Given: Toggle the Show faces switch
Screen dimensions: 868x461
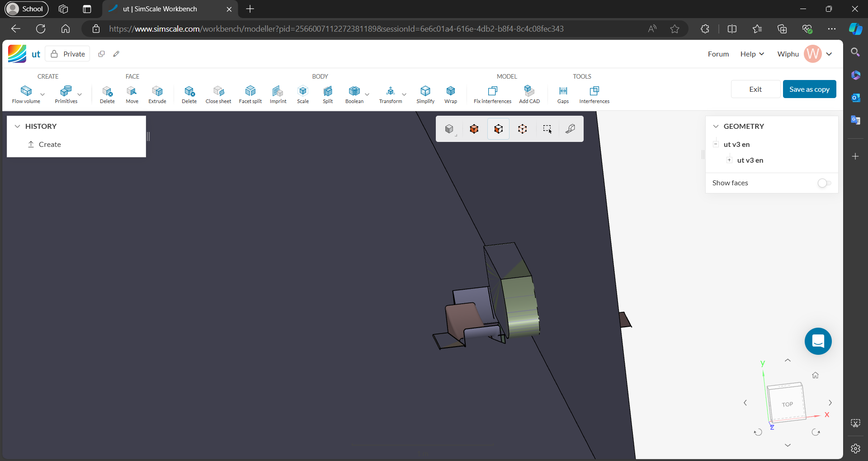Looking at the screenshot, I should click(824, 183).
